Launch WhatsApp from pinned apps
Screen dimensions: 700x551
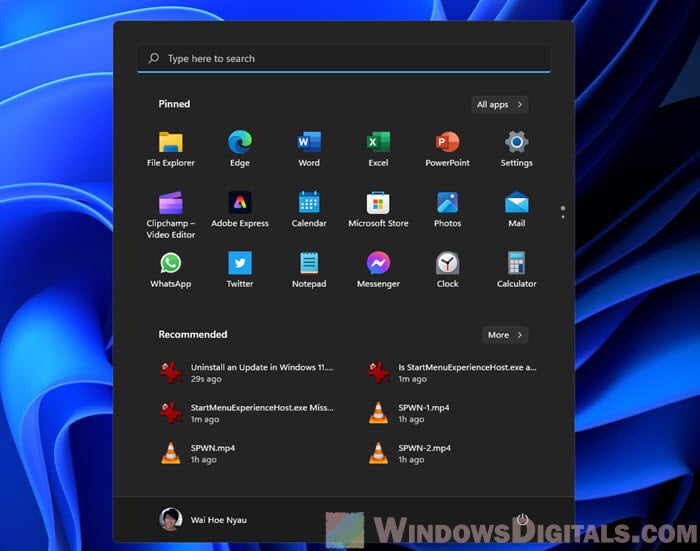click(x=171, y=270)
